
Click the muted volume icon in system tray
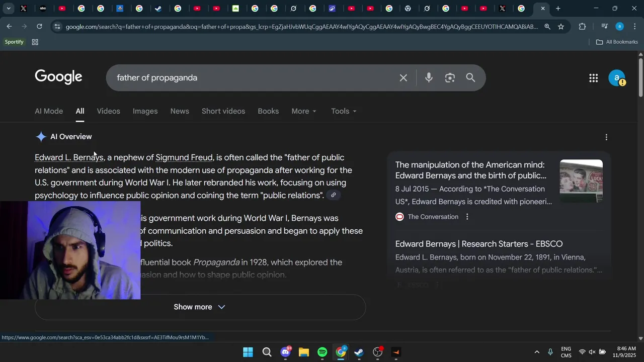click(592, 352)
